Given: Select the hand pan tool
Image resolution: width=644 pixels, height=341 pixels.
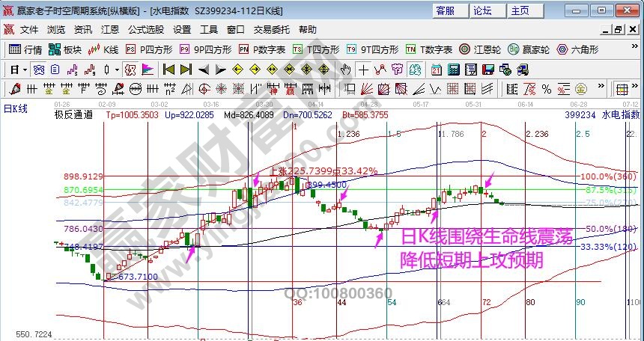Looking at the screenshot, I should [x=345, y=70].
